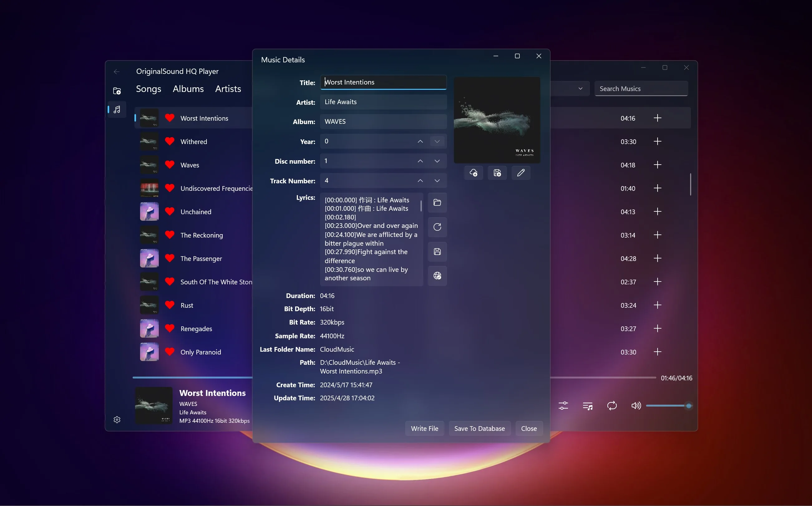Edit album cover with pencil icon
812x506 pixels.
tap(521, 173)
